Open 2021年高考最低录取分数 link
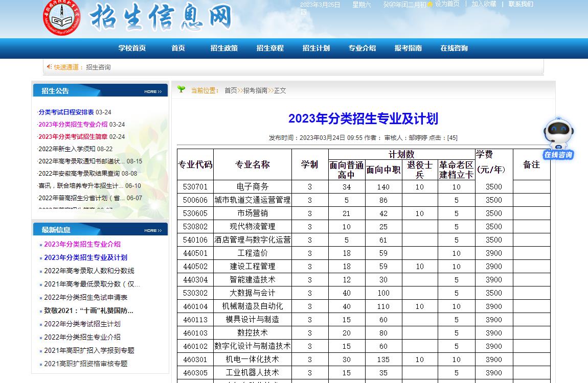588x383 pixels. click(x=92, y=284)
